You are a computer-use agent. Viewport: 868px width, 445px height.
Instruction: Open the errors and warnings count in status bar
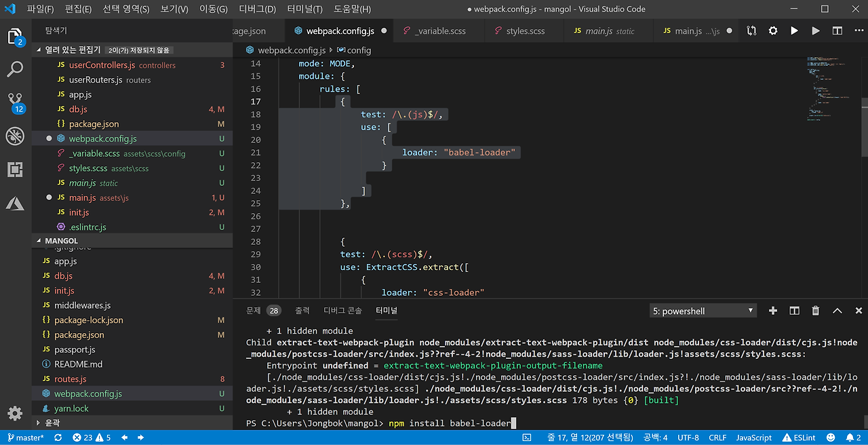(92, 438)
